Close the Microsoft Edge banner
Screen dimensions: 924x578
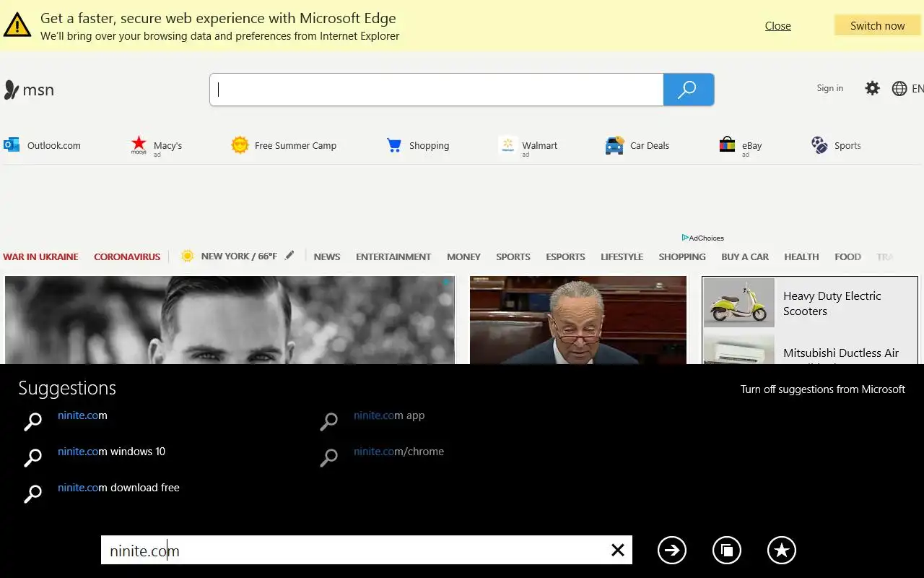(x=777, y=25)
